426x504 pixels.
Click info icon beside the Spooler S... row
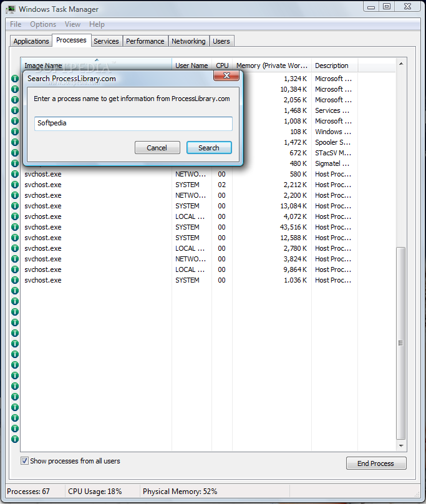15,142
